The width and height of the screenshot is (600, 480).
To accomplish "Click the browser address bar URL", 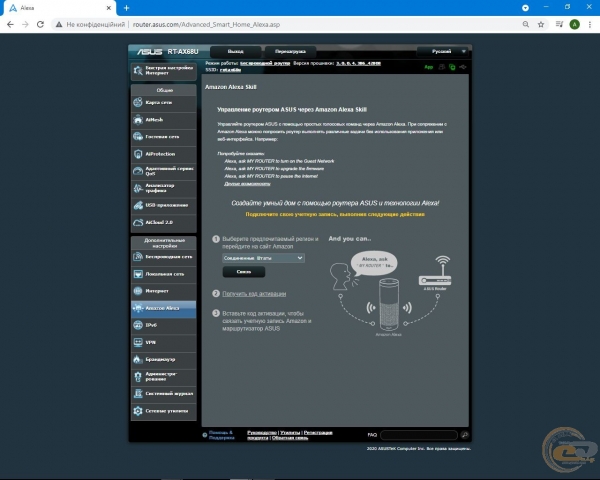I will point(206,24).
